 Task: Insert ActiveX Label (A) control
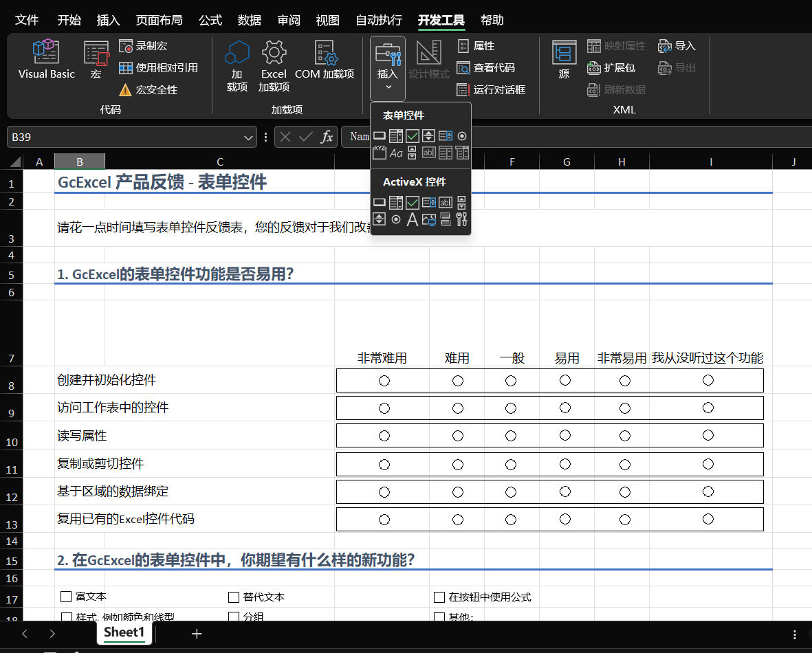pos(413,219)
